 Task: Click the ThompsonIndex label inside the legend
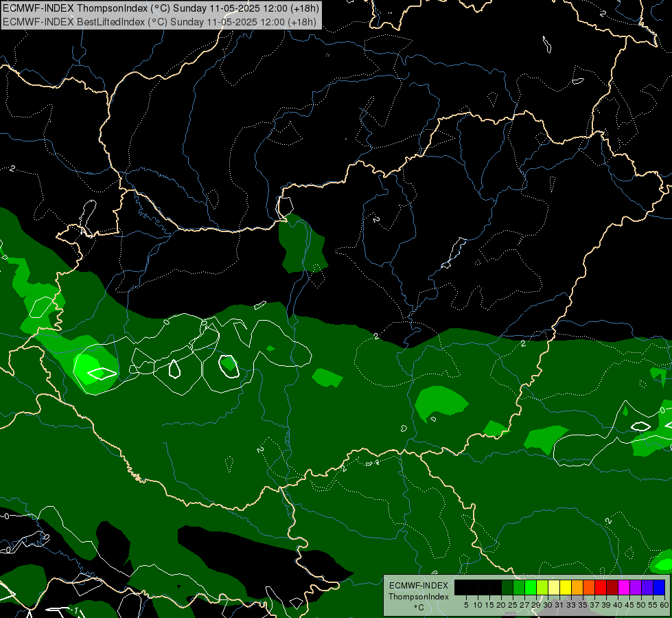(419, 597)
